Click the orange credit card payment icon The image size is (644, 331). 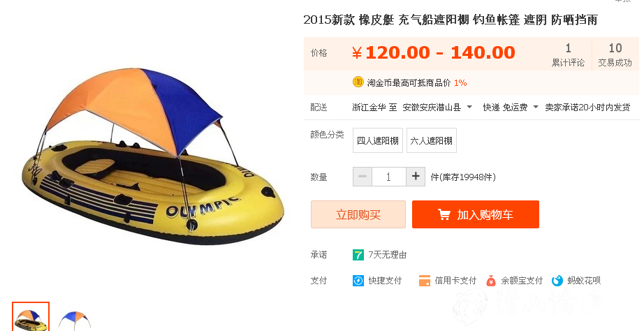(x=424, y=281)
